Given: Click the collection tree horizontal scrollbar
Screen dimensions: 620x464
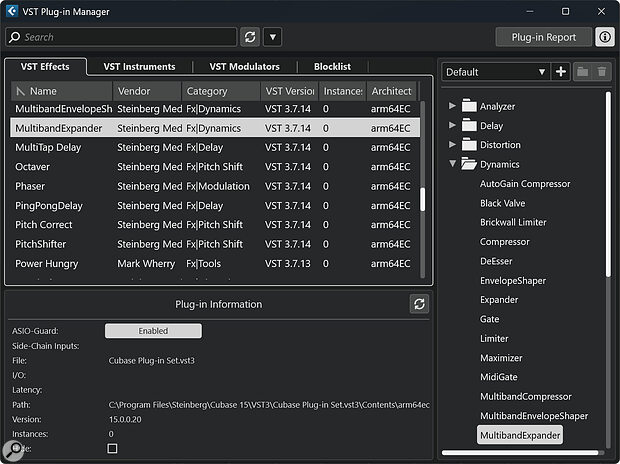Looking at the screenshot, I should point(520,453).
